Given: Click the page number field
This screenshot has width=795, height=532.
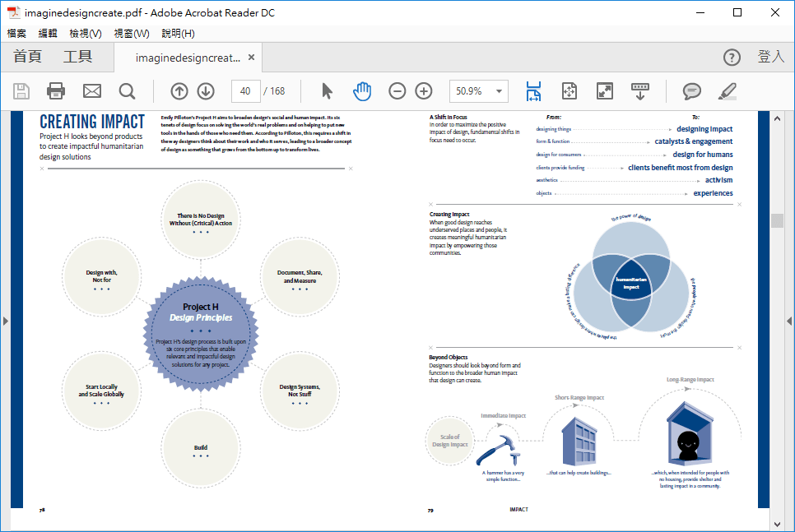Looking at the screenshot, I should coord(245,91).
